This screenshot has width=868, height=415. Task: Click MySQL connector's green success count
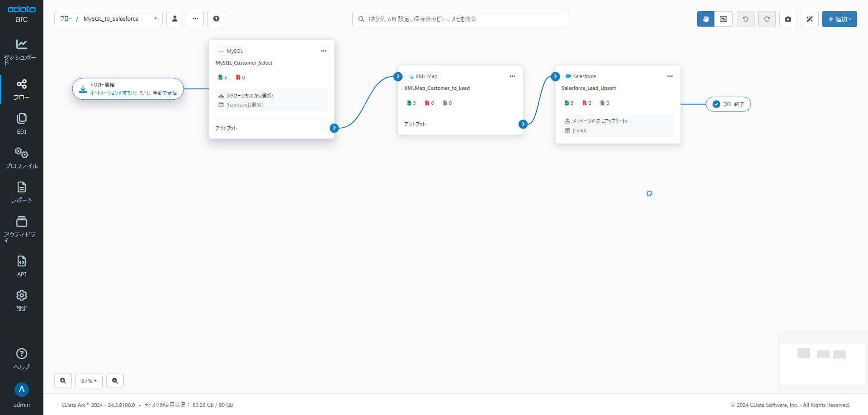coord(222,77)
